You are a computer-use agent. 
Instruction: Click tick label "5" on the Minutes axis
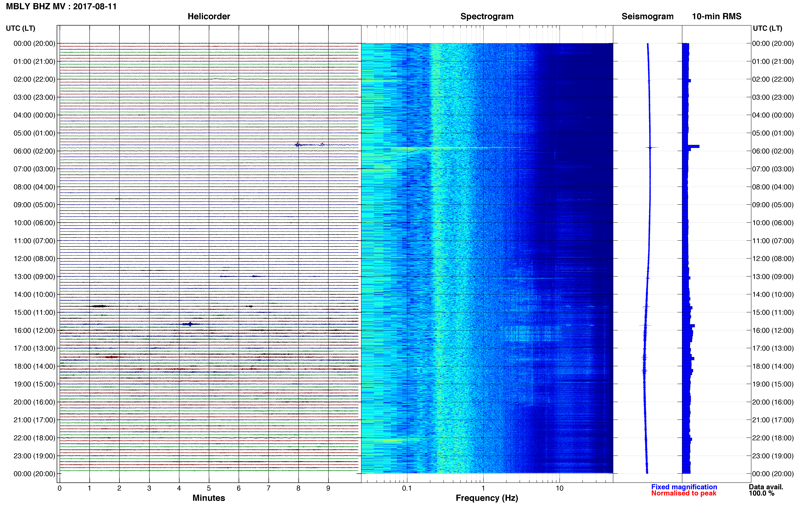pyautogui.click(x=209, y=488)
